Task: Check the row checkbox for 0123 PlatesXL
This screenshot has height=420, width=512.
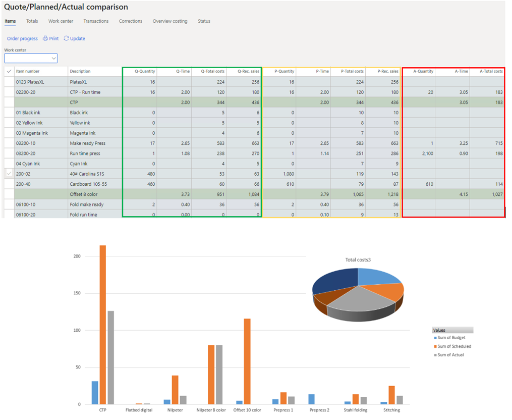Action: point(9,81)
